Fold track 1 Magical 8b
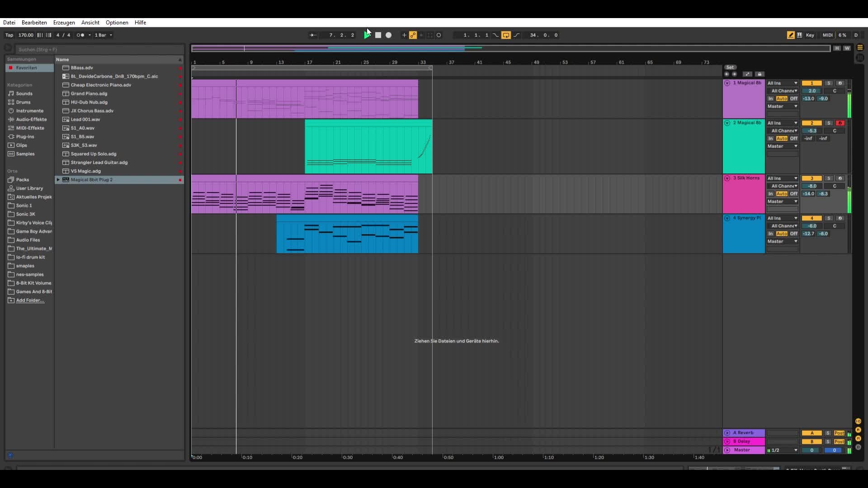The width and height of the screenshot is (868, 488). pyautogui.click(x=727, y=83)
